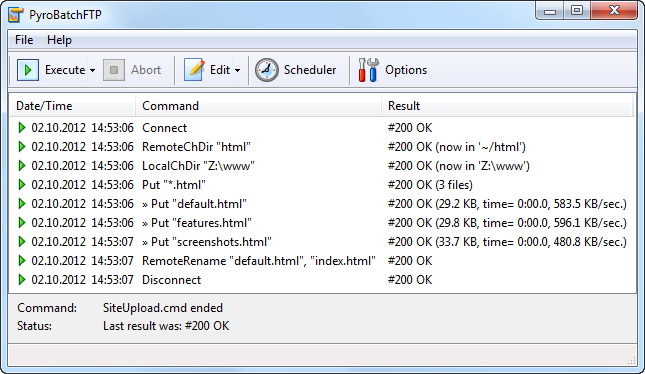The image size is (645, 374).
Task: Expand the Edit dropdown arrow
Action: (x=237, y=70)
